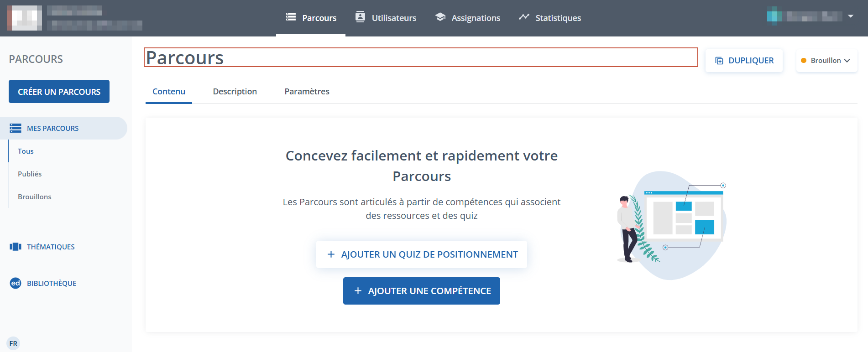Image resolution: width=868 pixels, height=352 pixels.
Task: Click the Assignations graduation cap icon
Action: [440, 17]
